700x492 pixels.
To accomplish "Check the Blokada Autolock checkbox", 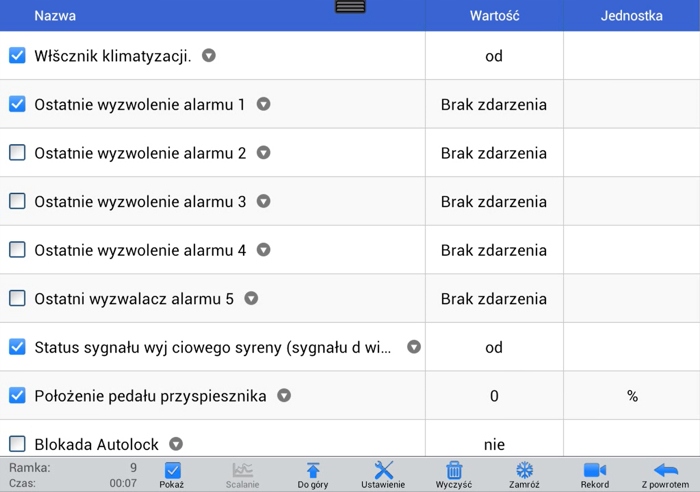I will pyautogui.click(x=17, y=444).
